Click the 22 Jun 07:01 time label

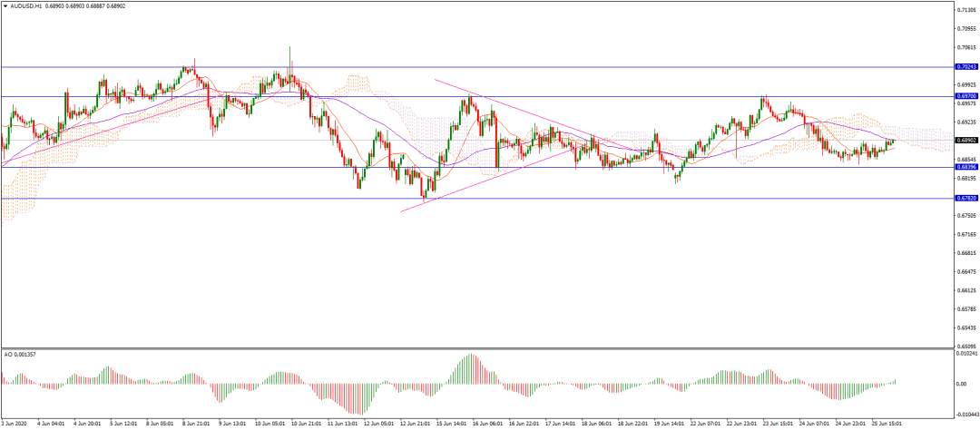[x=706, y=423]
